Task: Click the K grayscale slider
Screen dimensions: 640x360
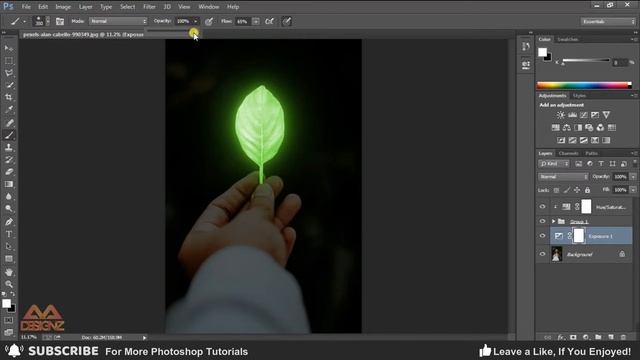Action: point(586,61)
